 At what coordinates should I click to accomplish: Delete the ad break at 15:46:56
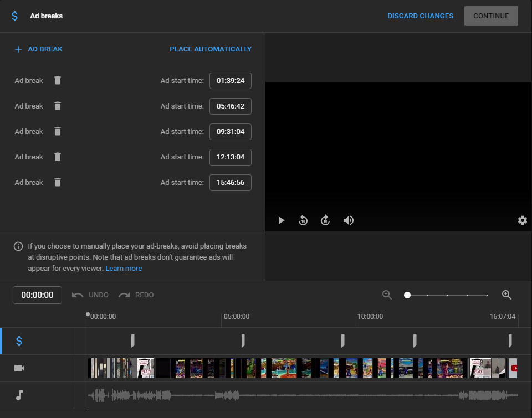[x=58, y=182]
